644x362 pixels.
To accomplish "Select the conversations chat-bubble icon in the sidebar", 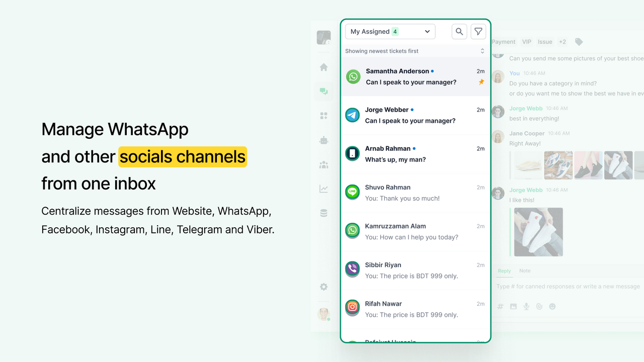I will tap(324, 92).
